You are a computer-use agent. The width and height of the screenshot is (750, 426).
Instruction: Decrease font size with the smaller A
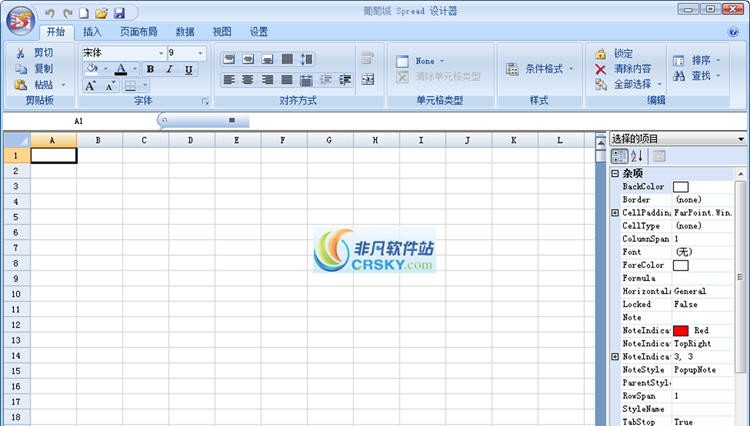coord(110,86)
